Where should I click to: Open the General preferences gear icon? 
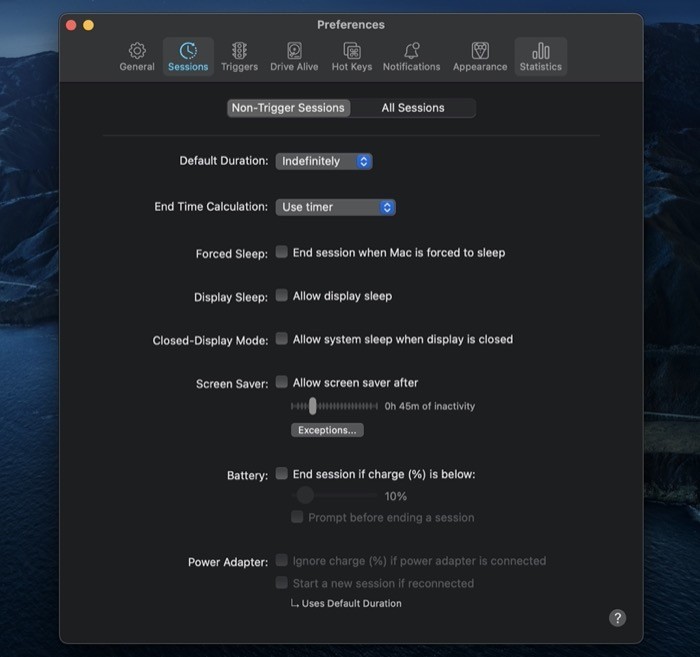(137, 51)
